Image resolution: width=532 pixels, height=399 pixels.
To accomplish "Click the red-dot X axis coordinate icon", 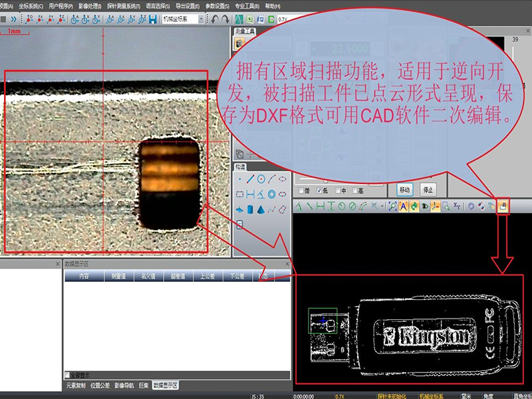I will click(x=40, y=19).
